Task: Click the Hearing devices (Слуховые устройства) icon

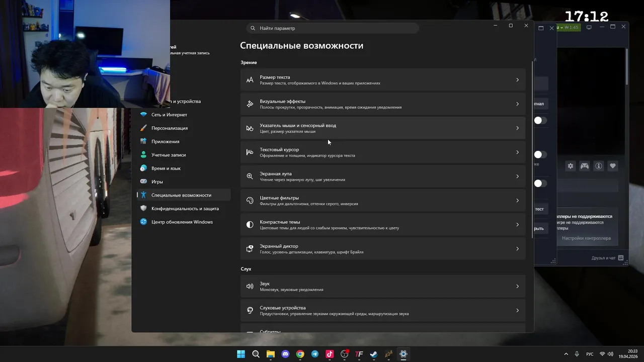Action: (x=250, y=311)
